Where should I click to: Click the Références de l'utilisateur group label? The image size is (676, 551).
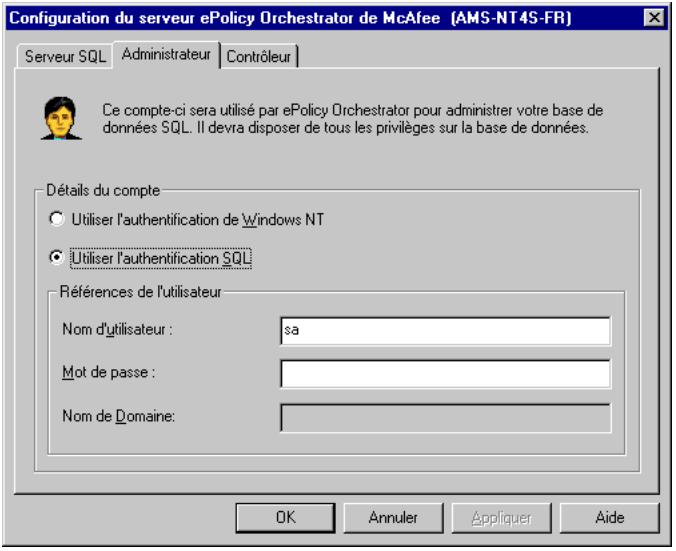140,292
